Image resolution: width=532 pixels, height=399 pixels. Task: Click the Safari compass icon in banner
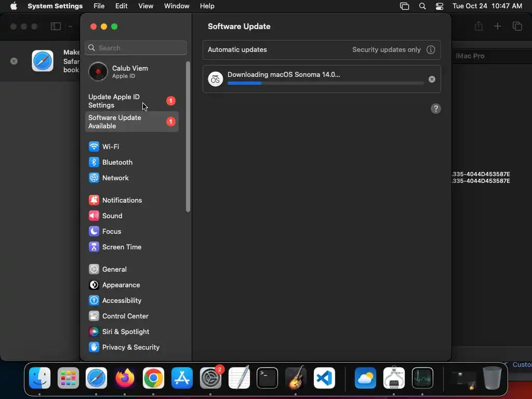[x=43, y=61]
